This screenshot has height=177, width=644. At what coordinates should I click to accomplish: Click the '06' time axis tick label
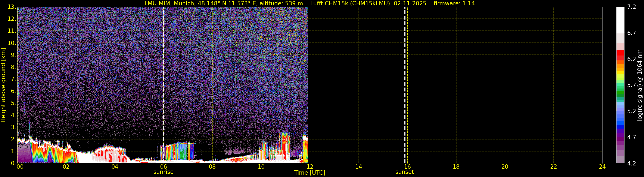click(x=164, y=167)
